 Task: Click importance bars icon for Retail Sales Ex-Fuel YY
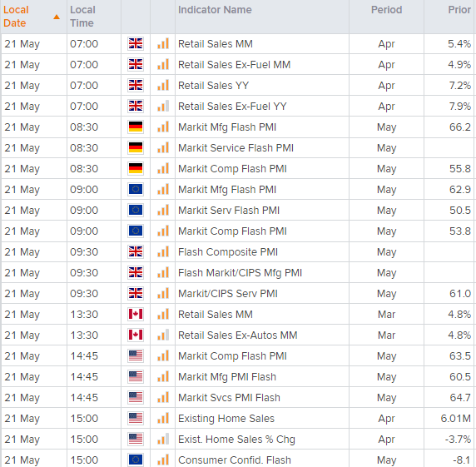pyautogui.click(x=163, y=107)
